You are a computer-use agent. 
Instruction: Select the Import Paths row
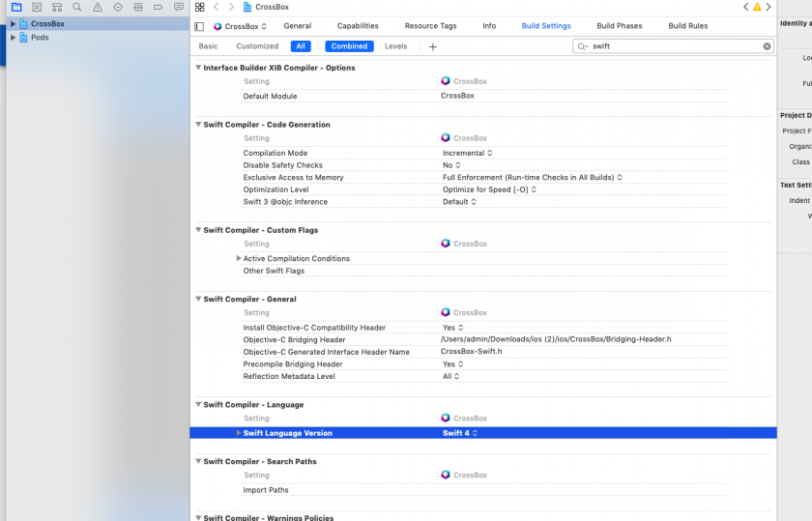click(x=483, y=490)
